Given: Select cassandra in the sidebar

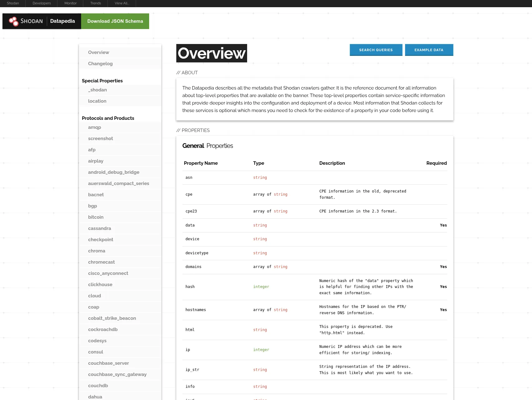Looking at the screenshot, I should point(100,228).
